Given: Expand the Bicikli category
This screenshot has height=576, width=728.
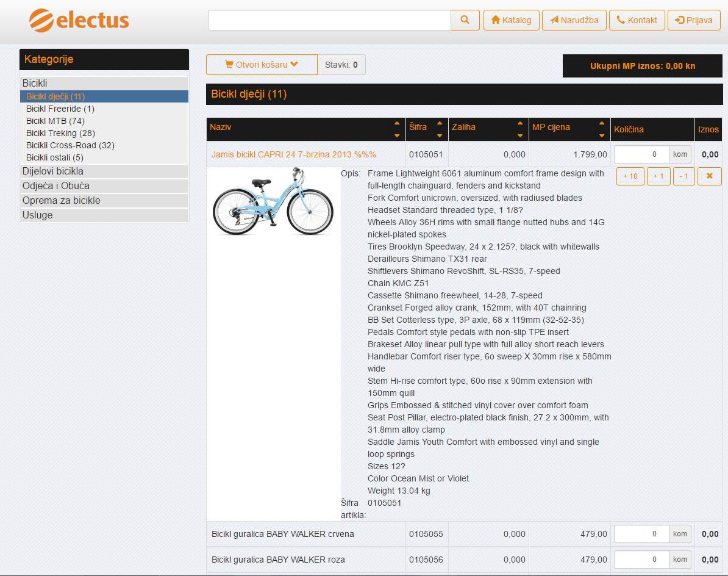Looking at the screenshot, I should 104,83.
